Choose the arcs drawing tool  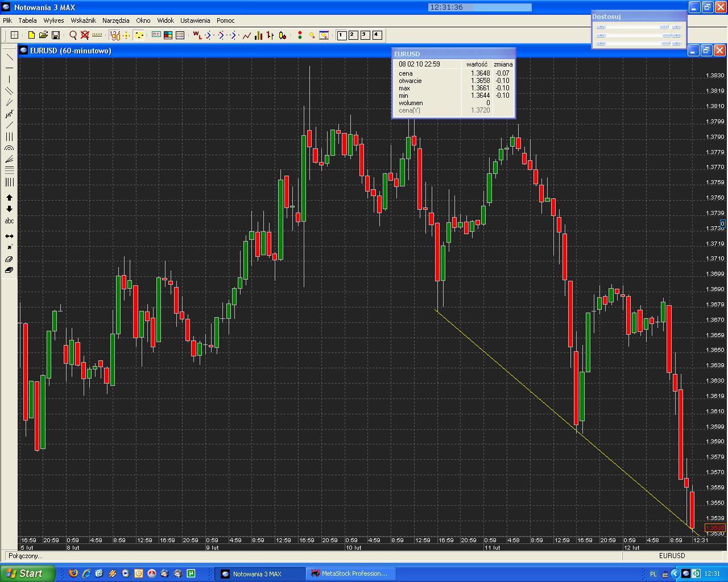(x=9, y=148)
